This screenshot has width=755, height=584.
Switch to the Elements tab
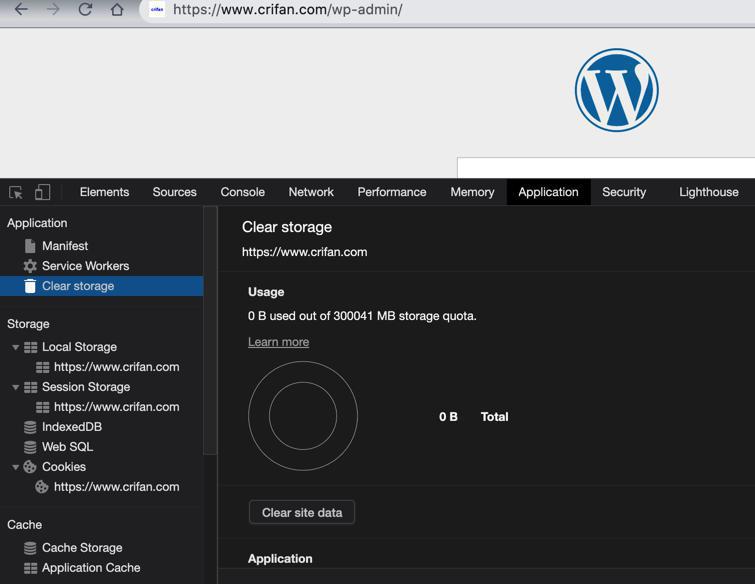104,192
